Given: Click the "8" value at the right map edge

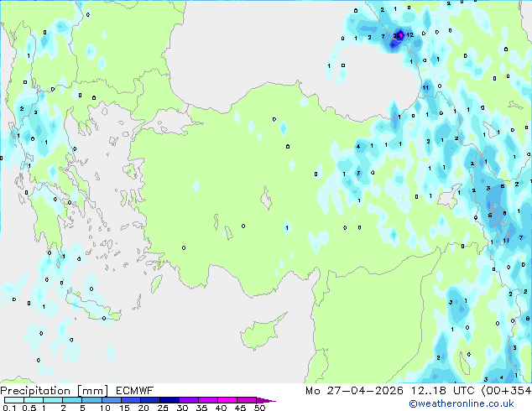Looking at the screenshot, I should pos(528,319).
